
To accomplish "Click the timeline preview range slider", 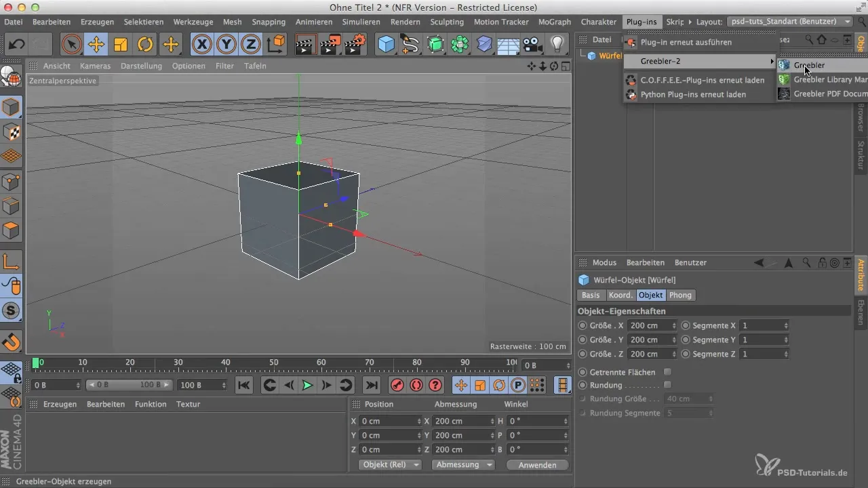I will 130,385.
